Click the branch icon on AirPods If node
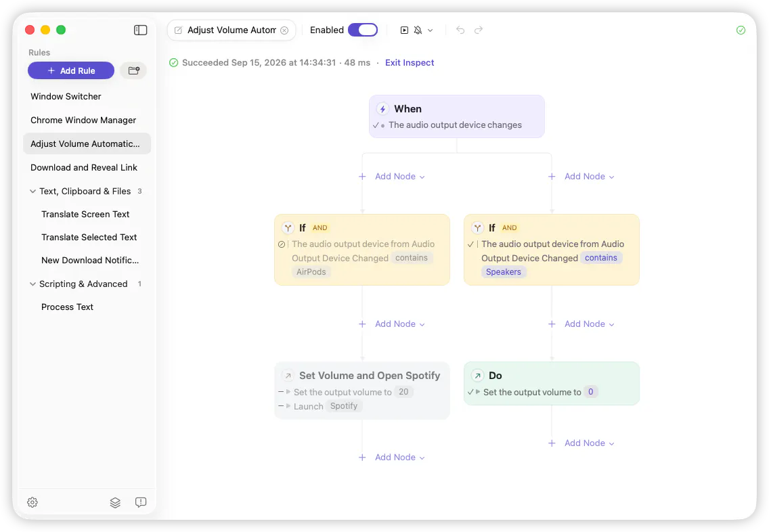Image resolution: width=769 pixels, height=532 pixels. (x=288, y=227)
